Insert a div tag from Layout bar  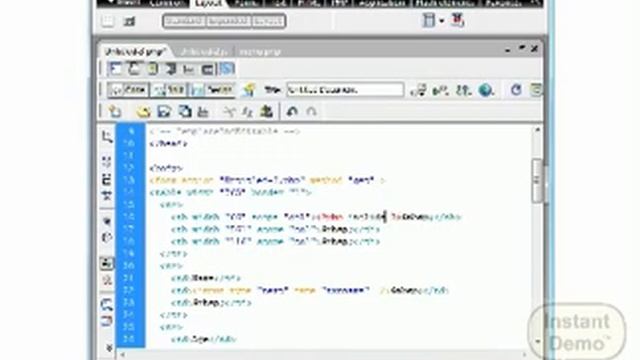click(x=129, y=21)
